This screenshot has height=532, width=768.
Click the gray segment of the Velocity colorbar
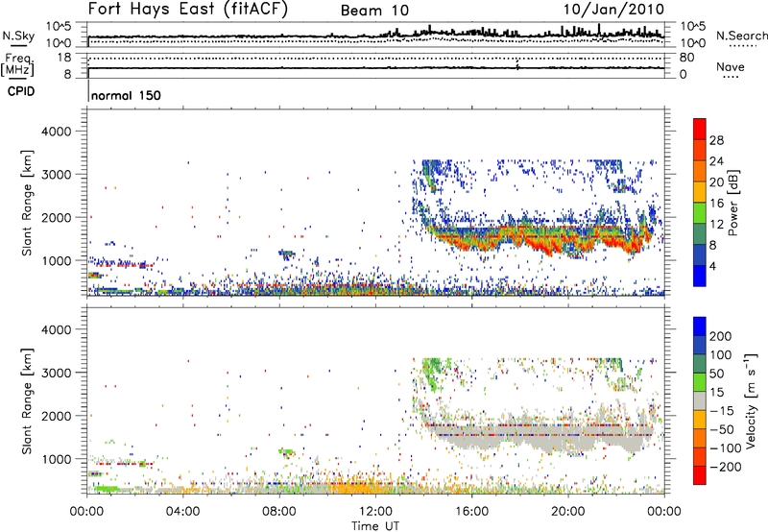(x=700, y=400)
